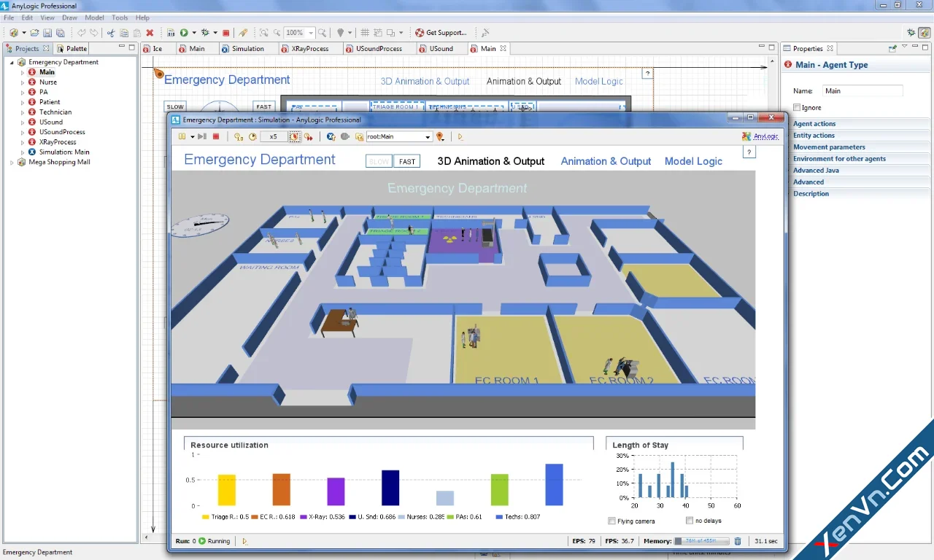Viewport: 934px width, 560px height.
Task: Slow down the simulation speed icon
Action: tap(239, 136)
